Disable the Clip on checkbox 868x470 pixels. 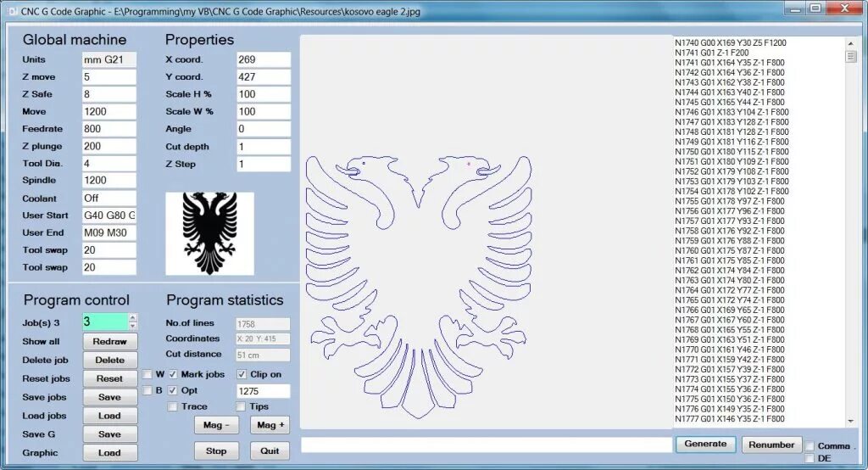(x=242, y=375)
